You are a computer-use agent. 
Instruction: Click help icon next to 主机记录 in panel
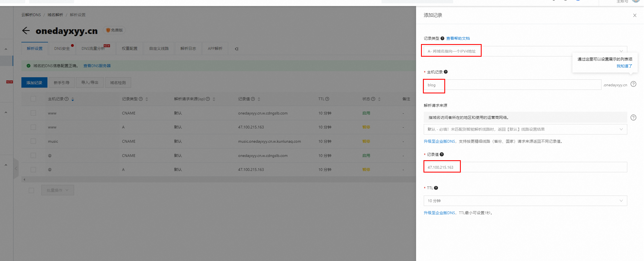pyautogui.click(x=446, y=72)
